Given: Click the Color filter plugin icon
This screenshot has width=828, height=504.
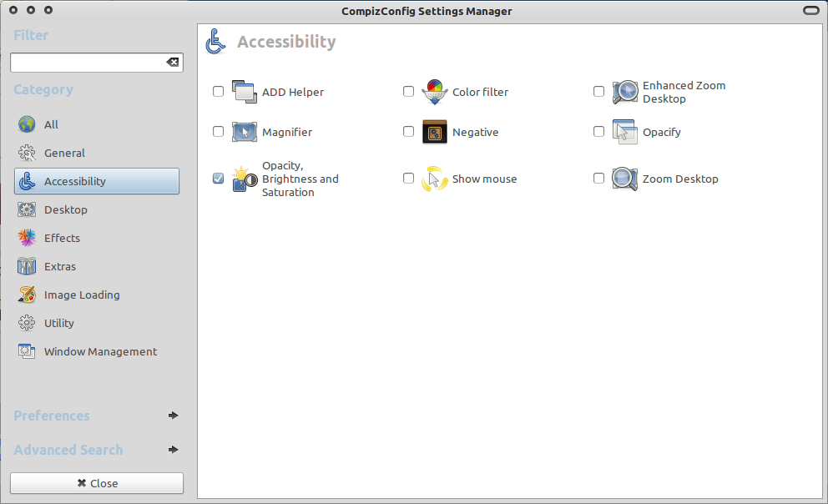Looking at the screenshot, I should click(434, 92).
